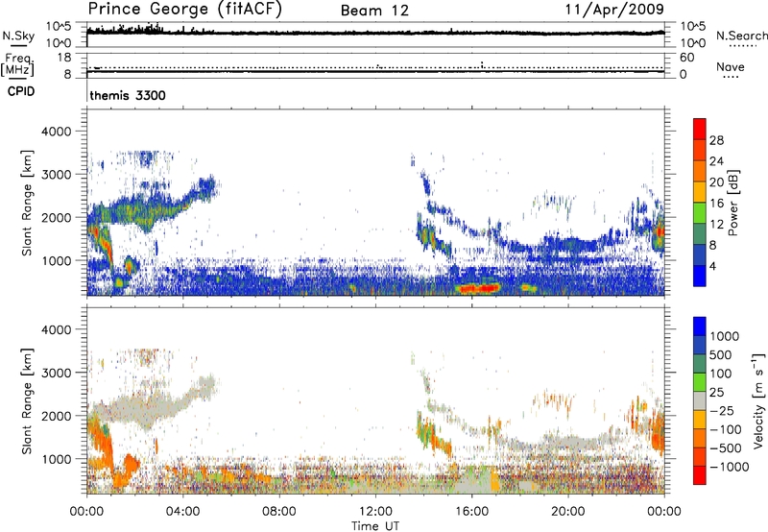768x532 pixels.
Task: Pick the light green 12–16 dB Power swatch
Action: (700, 213)
